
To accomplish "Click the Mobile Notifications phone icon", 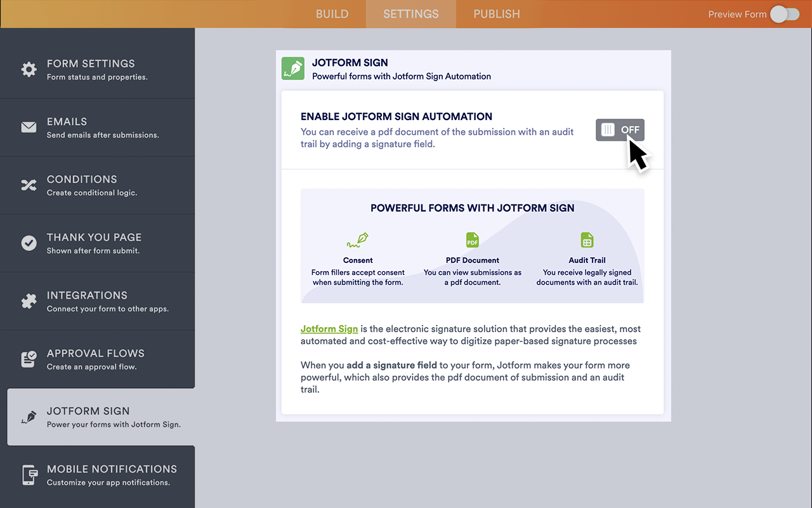I will pyautogui.click(x=29, y=474).
